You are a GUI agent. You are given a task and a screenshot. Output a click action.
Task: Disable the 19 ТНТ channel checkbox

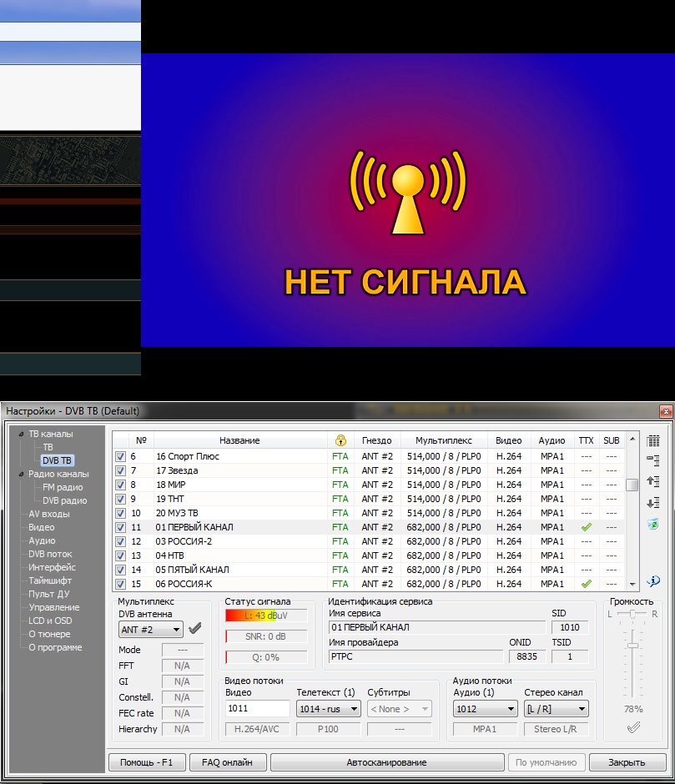[120, 499]
